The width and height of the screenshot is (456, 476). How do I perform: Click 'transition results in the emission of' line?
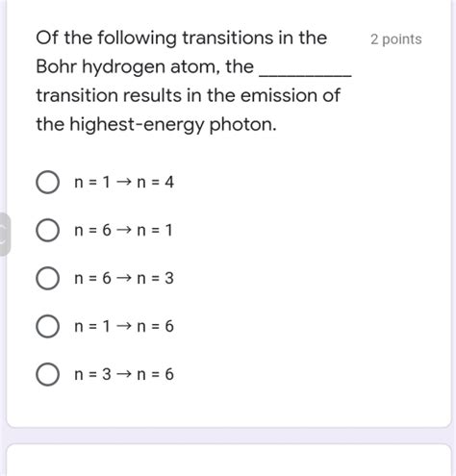pos(188,95)
